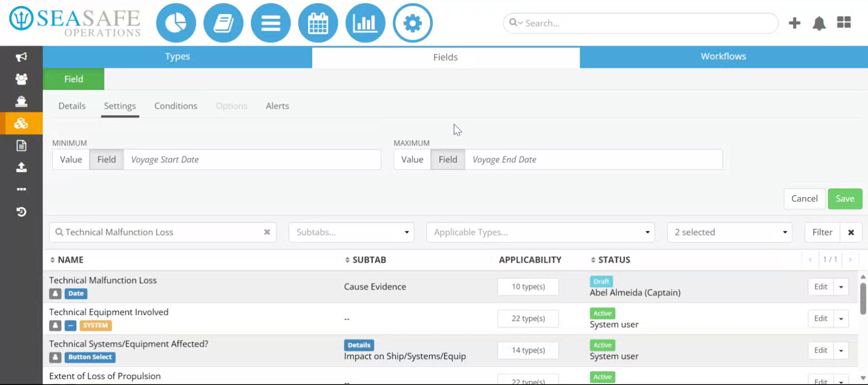Open the Details sub-tab
868x385 pixels.
click(72, 106)
